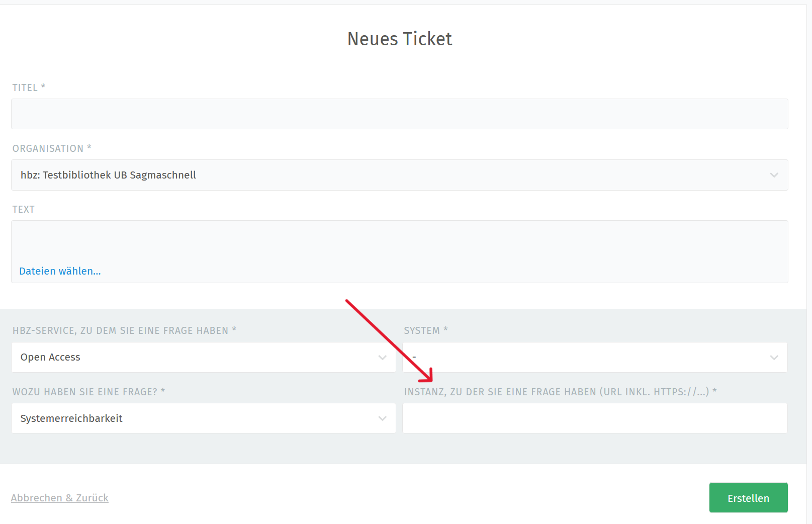Click the chevron icon beside Open Access
This screenshot has width=812, height=524.
pos(382,358)
